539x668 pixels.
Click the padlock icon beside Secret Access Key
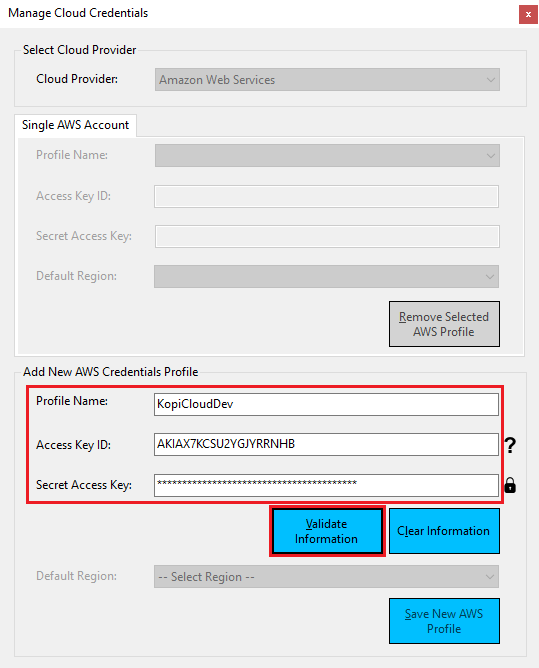[x=510, y=485]
